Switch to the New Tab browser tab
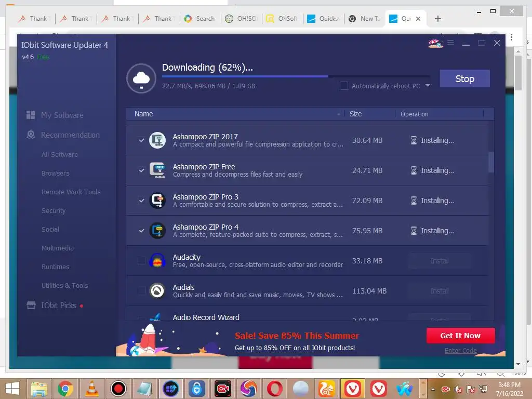532x399 pixels. [365, 19]
